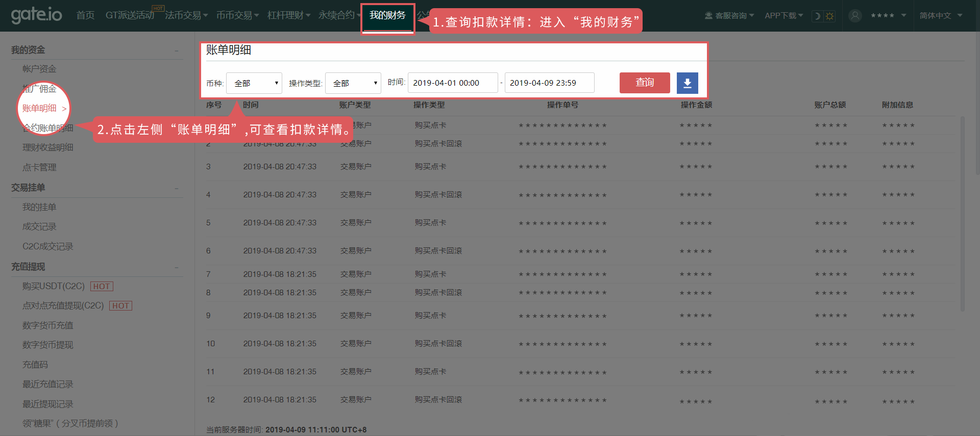This screenshot has height=436, width=980.
Task: Open 合约账单明细 in sidebar
Action: (48, 128)
